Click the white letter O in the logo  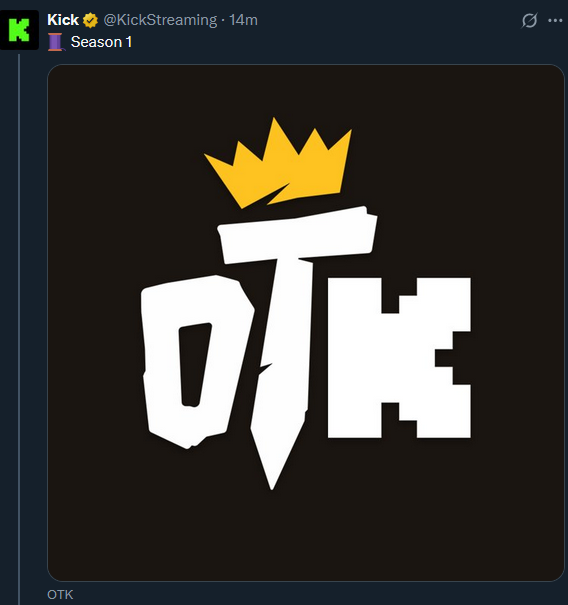coord(197,362)
